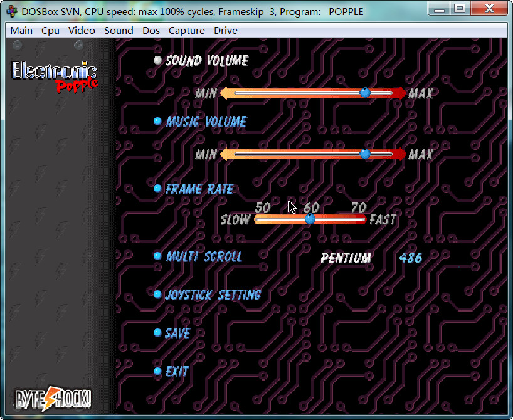Viewport: 513px width, 420px height.
Task: Open Joystick Setting
Action: click(213, 295)
